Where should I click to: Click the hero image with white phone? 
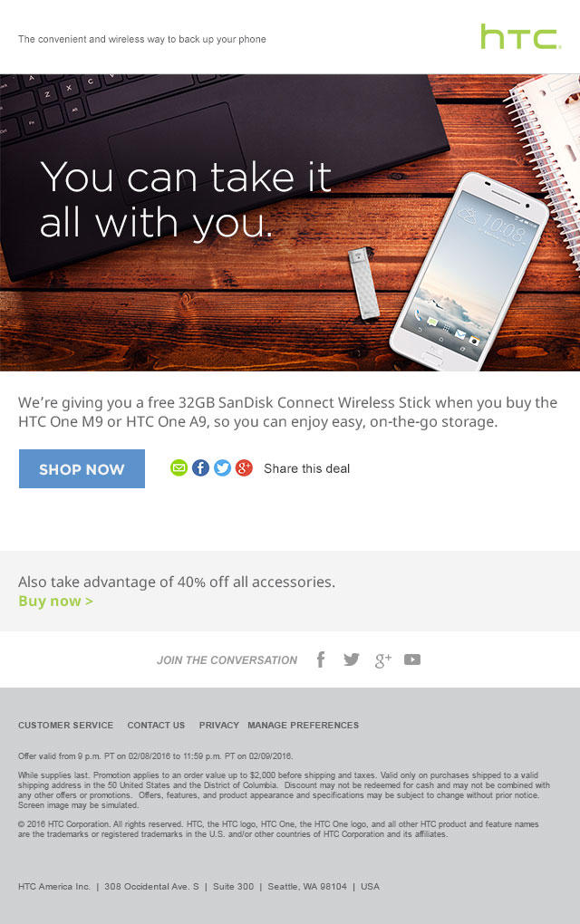coord(290,223)
